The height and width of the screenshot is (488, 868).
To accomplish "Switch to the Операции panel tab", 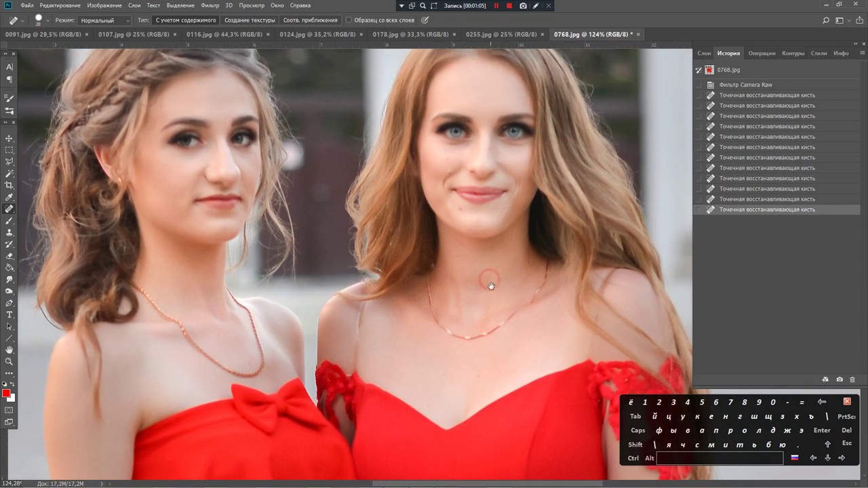I will tap(762, 53).
